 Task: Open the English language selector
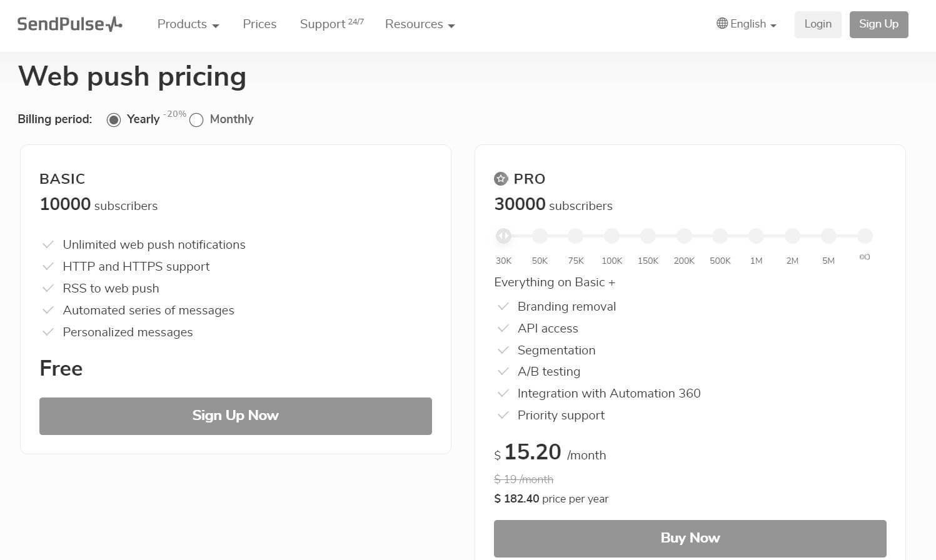tap(747, 24)
